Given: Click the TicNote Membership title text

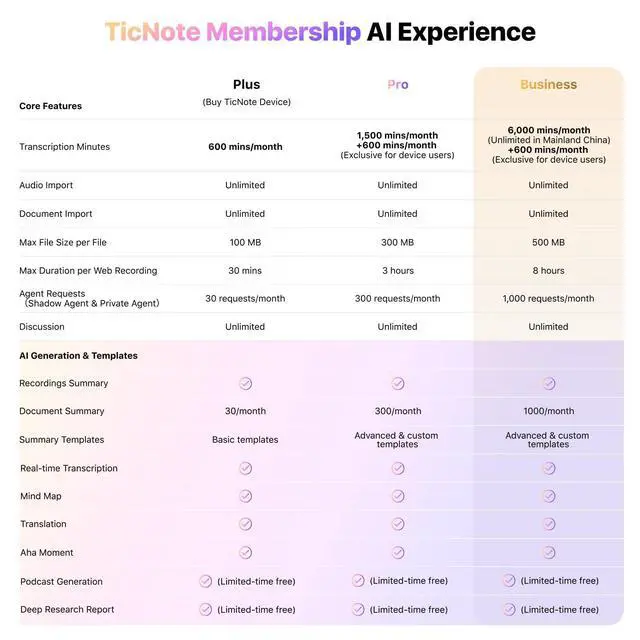Looking at the screenshot, I should click(233, 32).
